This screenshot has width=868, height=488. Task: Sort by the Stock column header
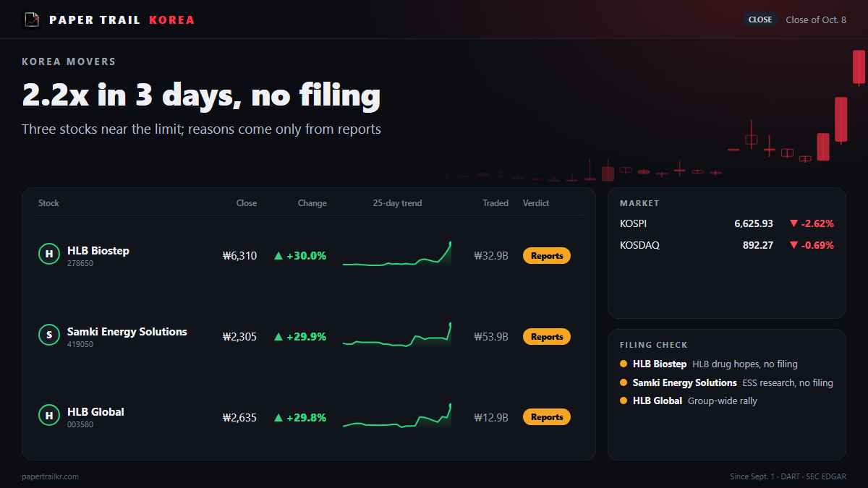[x=48, y=203]
